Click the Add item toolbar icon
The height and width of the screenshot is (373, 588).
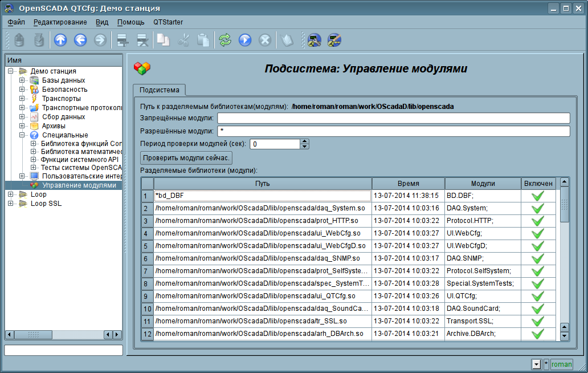122,40
